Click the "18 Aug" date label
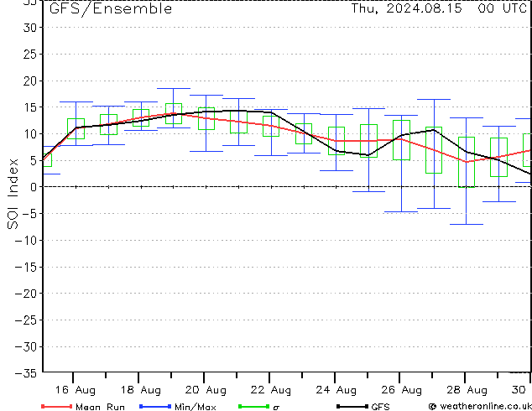532x411 pixels. pyautogui.click(x=140, y=390)
